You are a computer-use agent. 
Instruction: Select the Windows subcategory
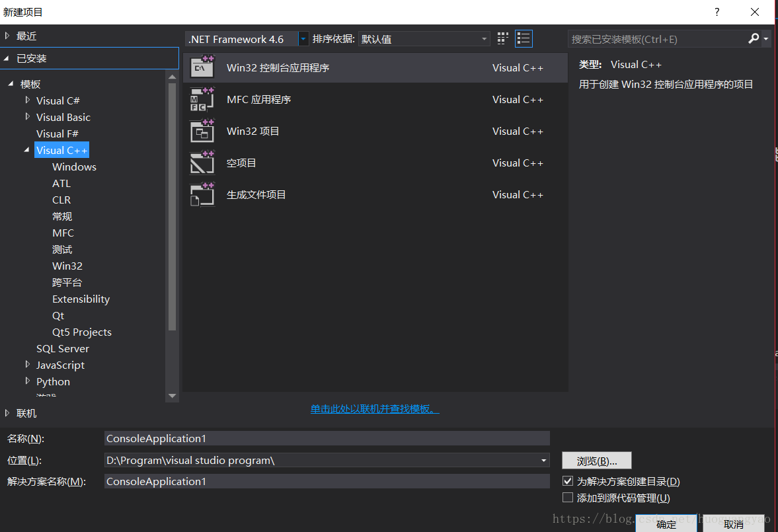(x=75, y=167)
